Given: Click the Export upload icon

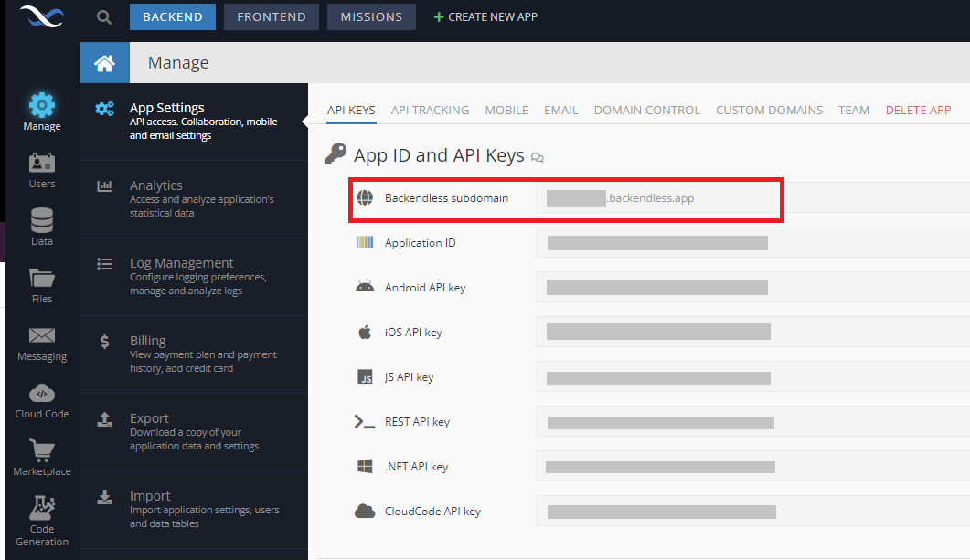Looking at the screenshot, I should [x=104, y=419].
